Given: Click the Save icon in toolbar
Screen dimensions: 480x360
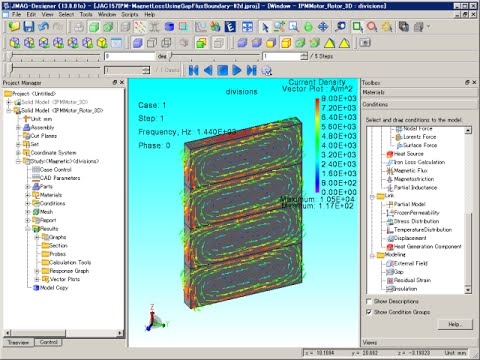Looking at the screenshot, I should (x=29, y=27).
